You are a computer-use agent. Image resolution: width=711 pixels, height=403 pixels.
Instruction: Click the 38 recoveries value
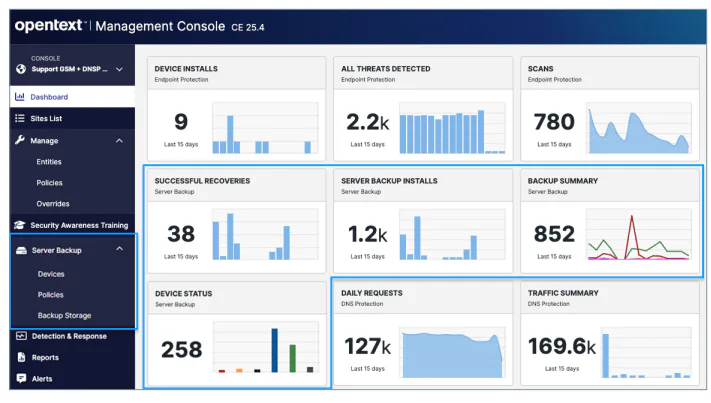181,234
